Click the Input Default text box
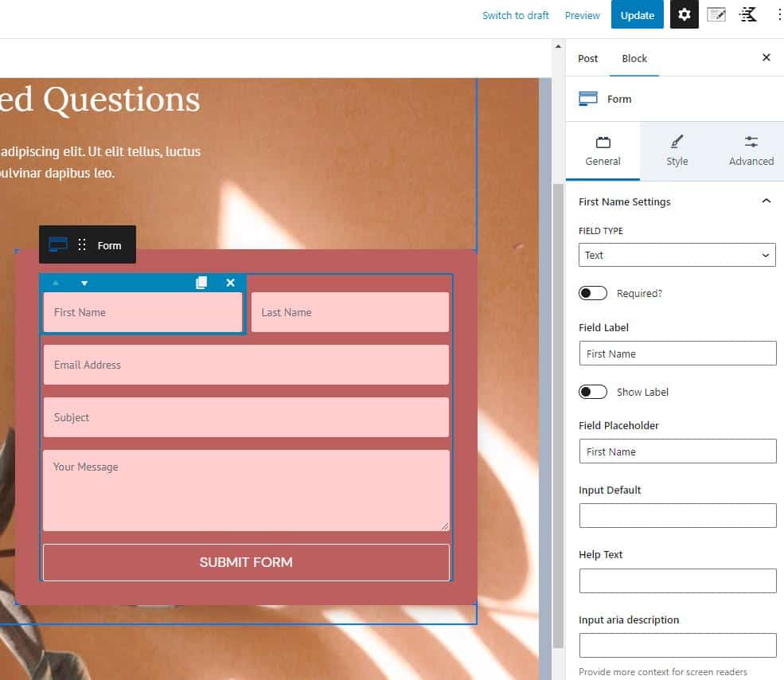The image size is (784, 680). pyautogui.click(x=677, y=515)
